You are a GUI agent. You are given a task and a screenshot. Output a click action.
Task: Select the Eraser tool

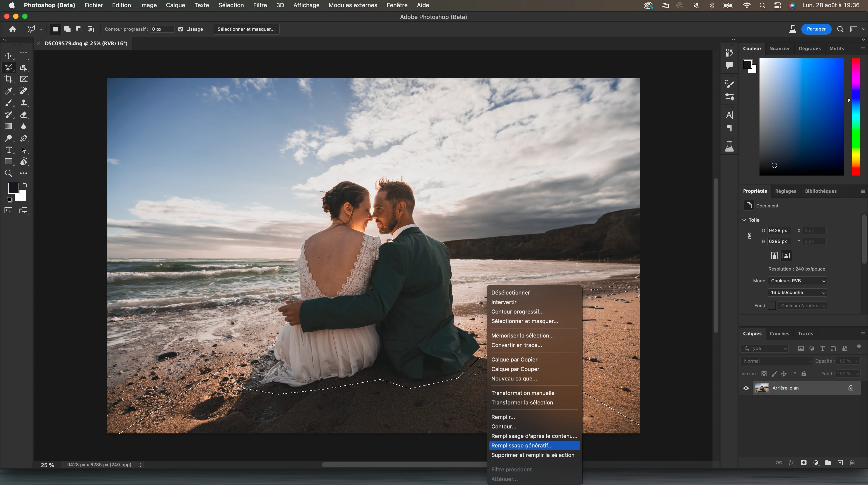tap(23, 115)
